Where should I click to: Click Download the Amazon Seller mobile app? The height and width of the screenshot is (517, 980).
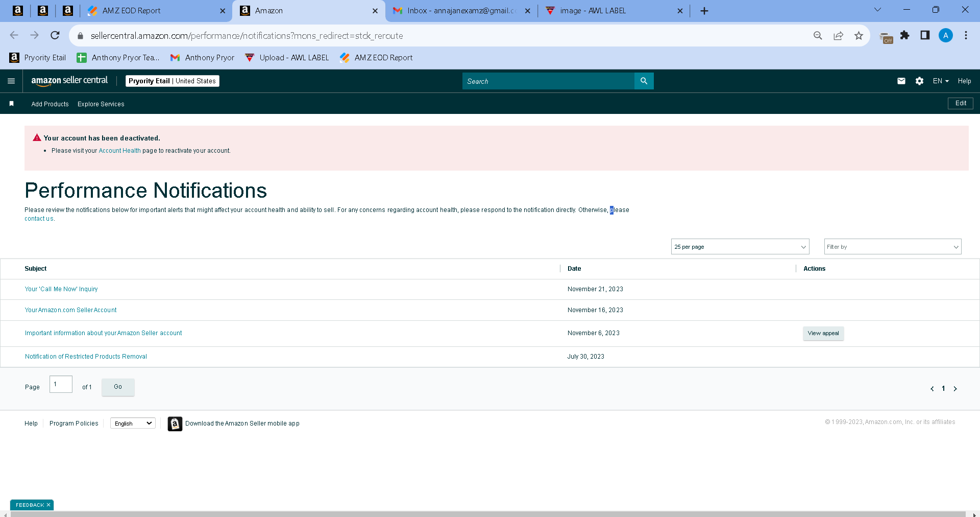[x=242, y=424]
